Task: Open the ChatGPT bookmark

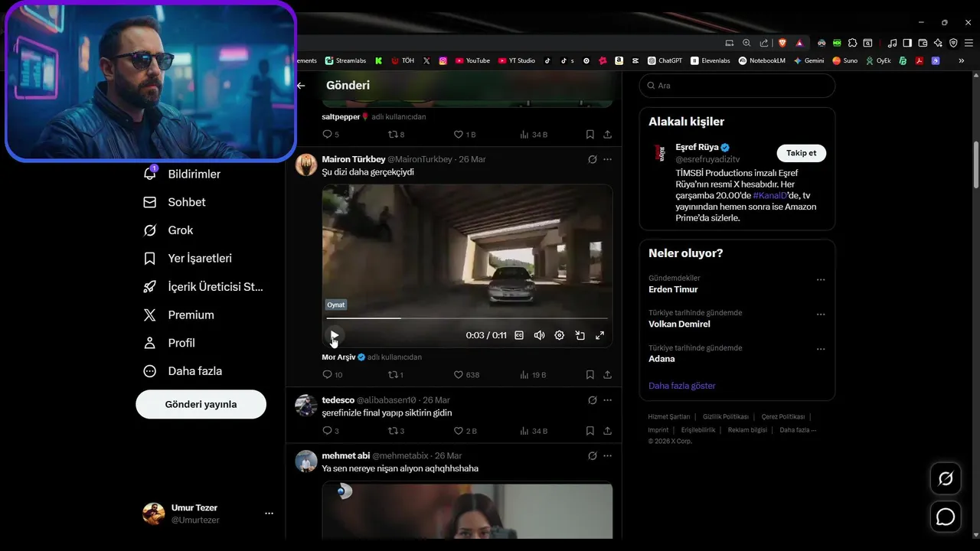Action: pos(665,60)
